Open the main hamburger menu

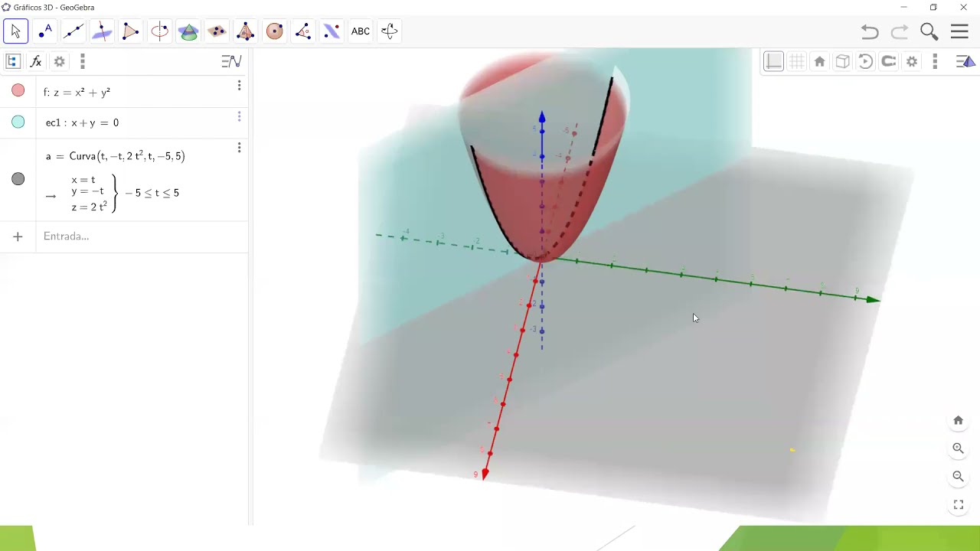[959, 31]
